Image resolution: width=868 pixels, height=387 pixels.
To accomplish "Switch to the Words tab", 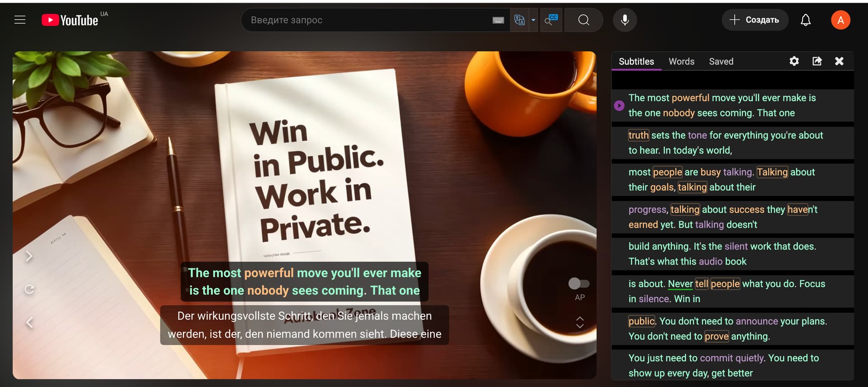I will pyautogui.click(x=681, y=61).
